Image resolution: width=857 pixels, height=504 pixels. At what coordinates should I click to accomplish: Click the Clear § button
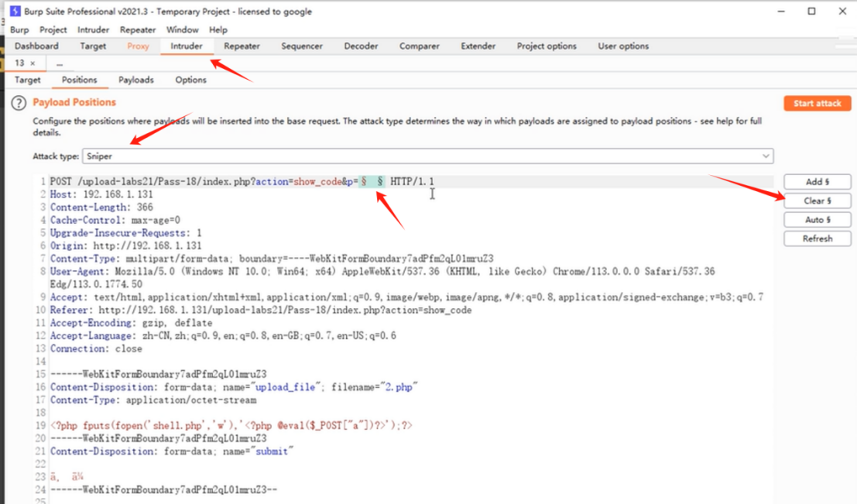(817, 201)
